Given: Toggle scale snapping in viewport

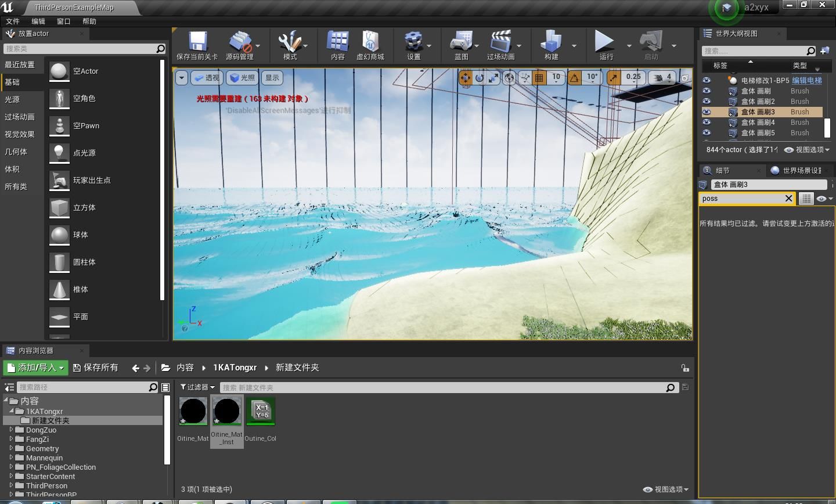Looking at the screenshot, I should [x=614, y=77].
